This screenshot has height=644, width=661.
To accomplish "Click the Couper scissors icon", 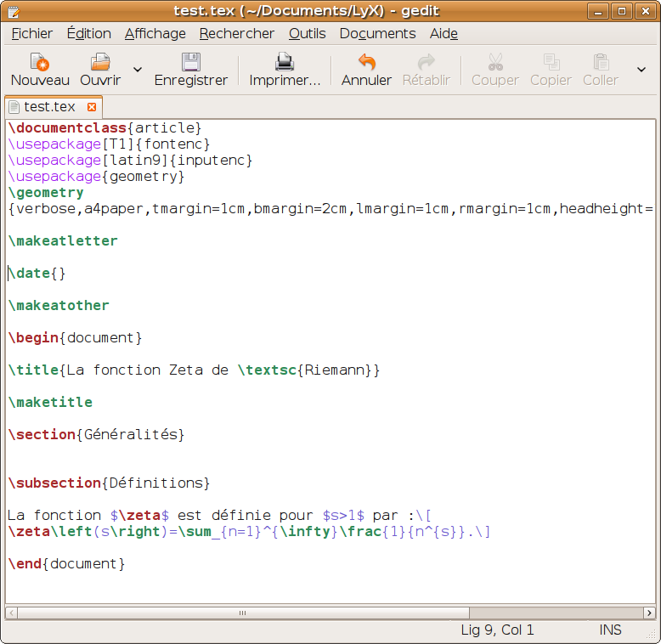I will (494, 62).
